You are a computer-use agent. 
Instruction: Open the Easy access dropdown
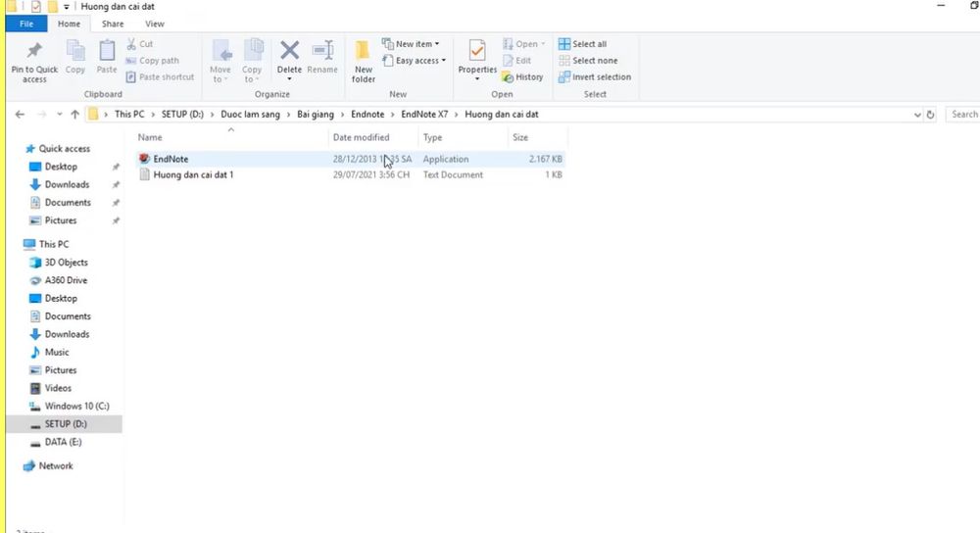pos(415,61)
